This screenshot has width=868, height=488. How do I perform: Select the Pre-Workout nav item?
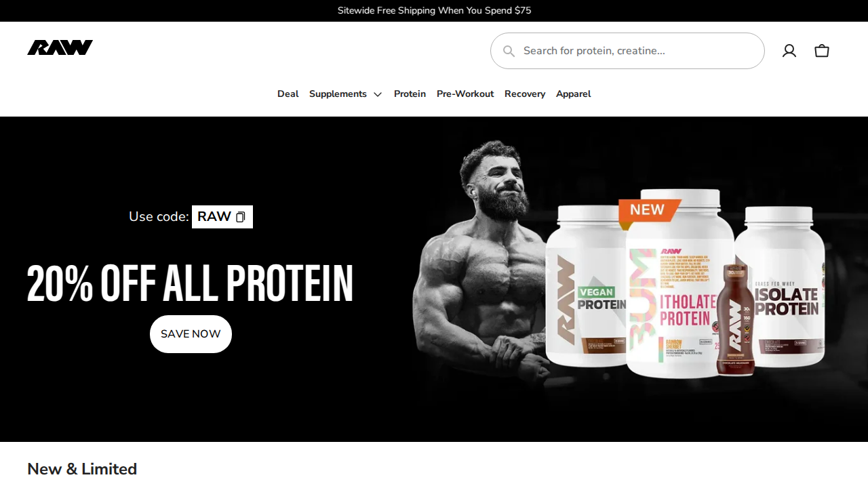coord(465,94)
